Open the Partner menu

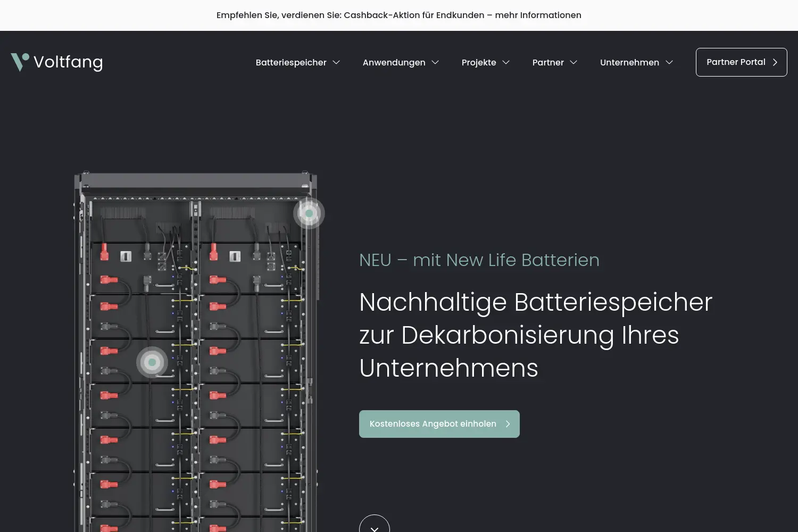(548, 62)
